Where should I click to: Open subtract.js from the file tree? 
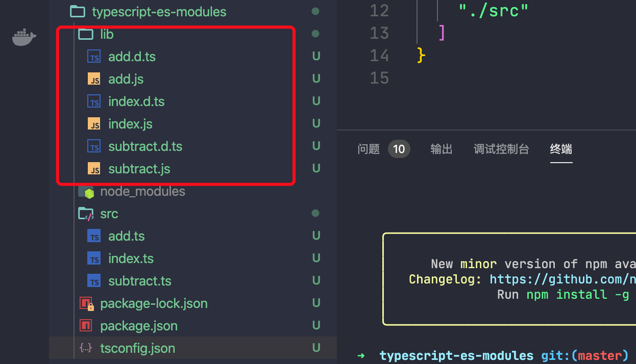pyautogui.click(x=139, y=169)
